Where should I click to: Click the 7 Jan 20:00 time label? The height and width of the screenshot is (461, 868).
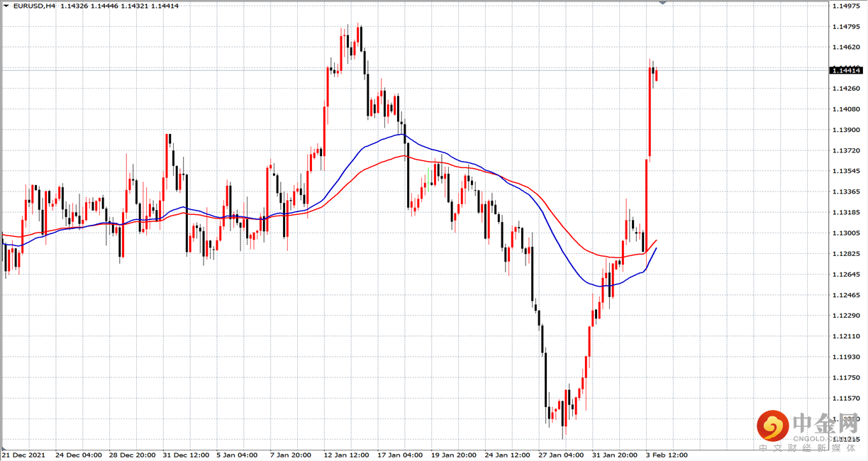291,455
